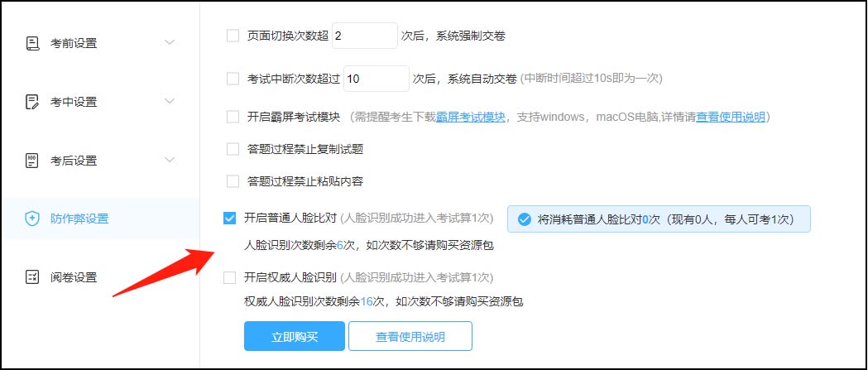Viewport: 868px width, 370px height.
Task: Click the 查看使用说明 outlined button
Action: point(410,336)
